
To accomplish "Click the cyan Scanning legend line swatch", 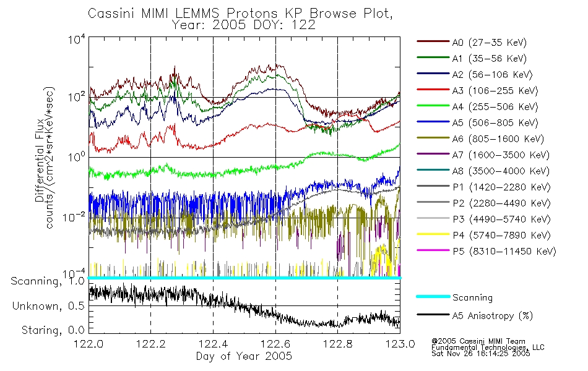I will (x=433, y=296).
